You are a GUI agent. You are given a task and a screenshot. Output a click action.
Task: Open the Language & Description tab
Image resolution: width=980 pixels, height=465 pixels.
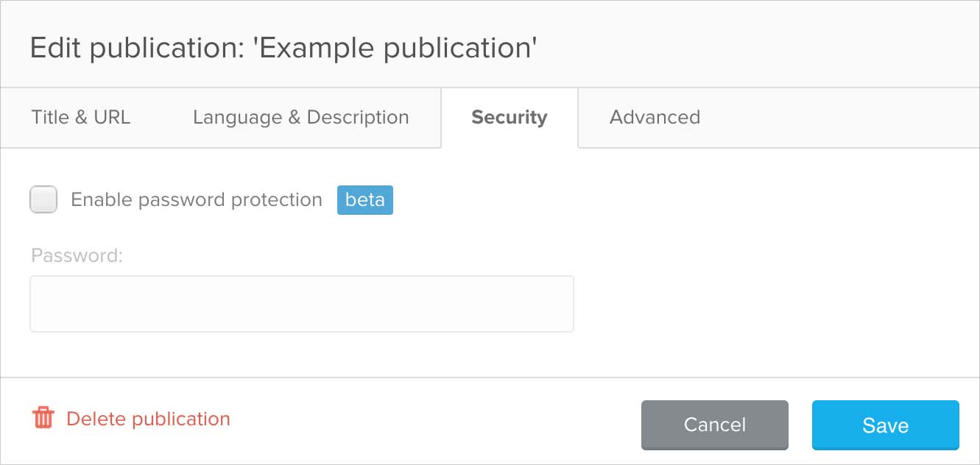pos(300,117)
